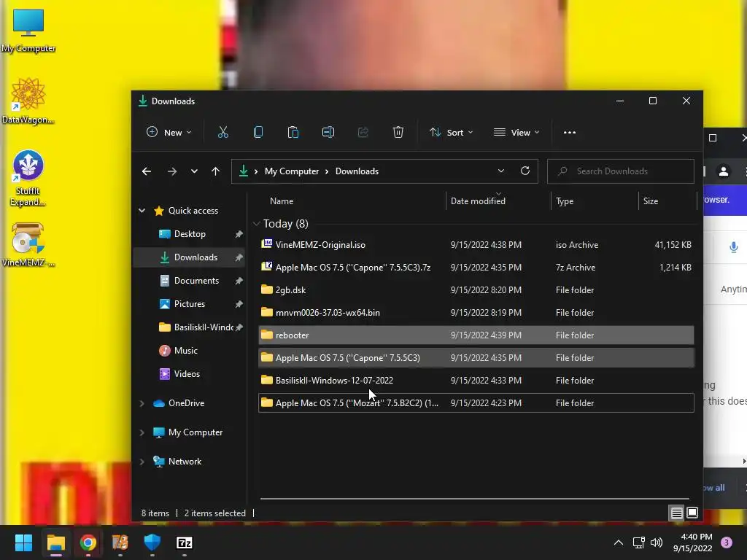
Task: Click File Explorer taskbar icon
Action: click(x=55, y=542)
